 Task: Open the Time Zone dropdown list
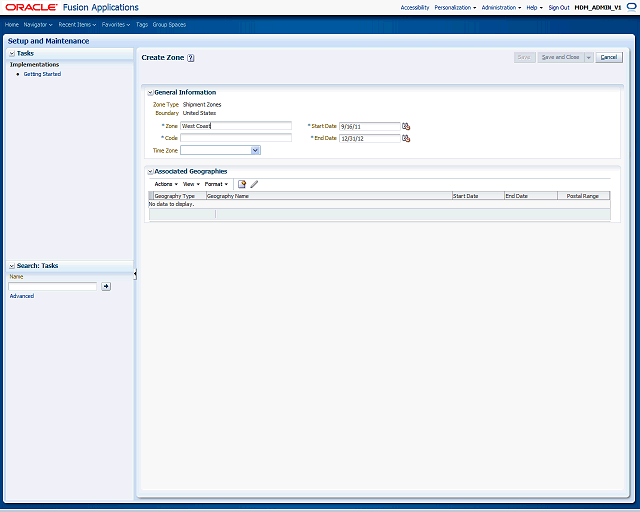point(255,150)
